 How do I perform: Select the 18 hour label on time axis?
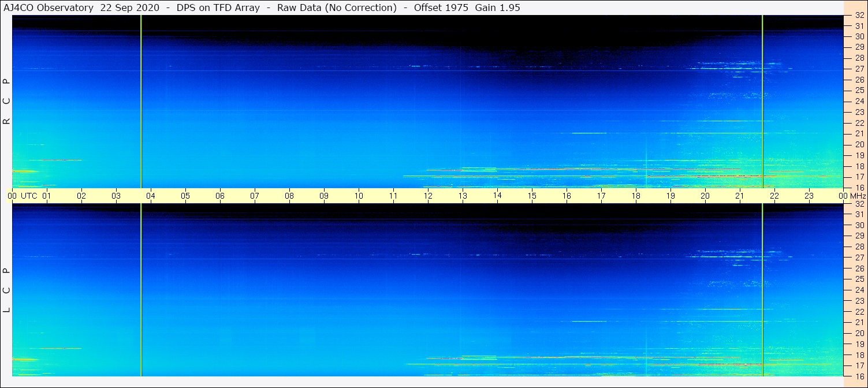pos(636,196)
